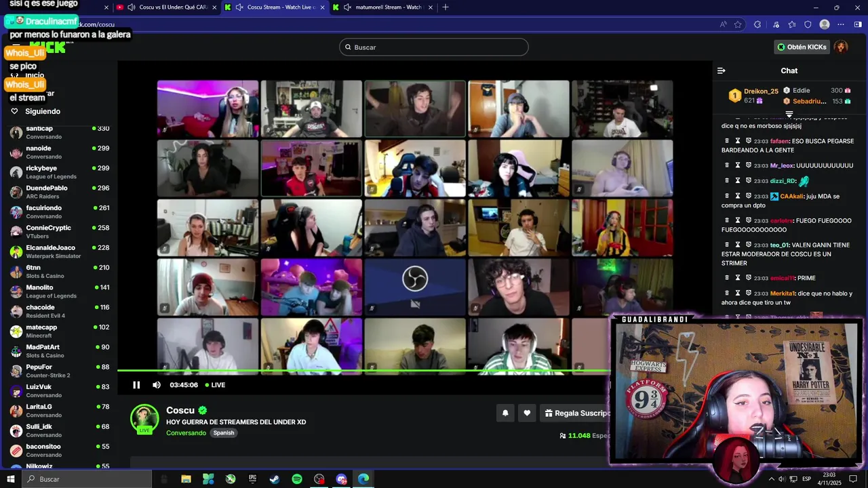Open Edge settings and more menu
868x488 pixels.
(x=841, y=24)
